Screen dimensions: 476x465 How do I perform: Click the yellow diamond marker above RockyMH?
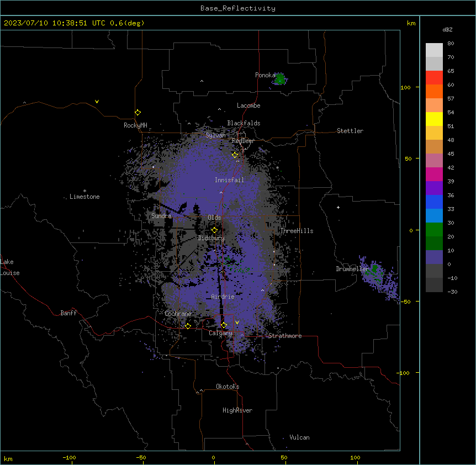point(138,113)
